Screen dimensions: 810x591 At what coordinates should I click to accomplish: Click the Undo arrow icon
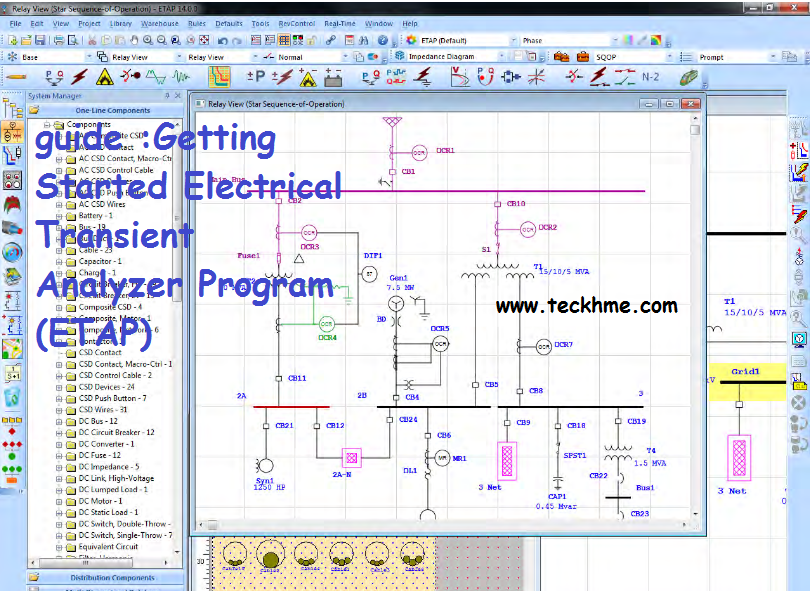point(223,40)
